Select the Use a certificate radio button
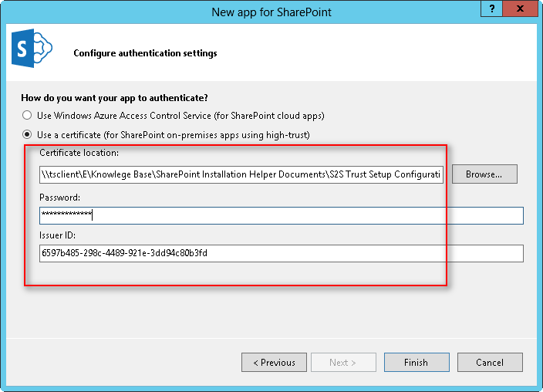 coord(28,135)
